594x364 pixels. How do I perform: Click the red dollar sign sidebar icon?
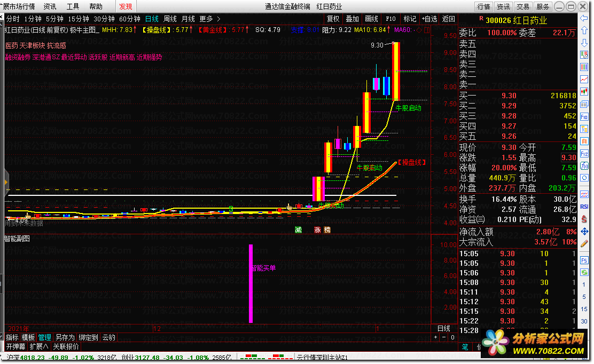tap(584, 219)
